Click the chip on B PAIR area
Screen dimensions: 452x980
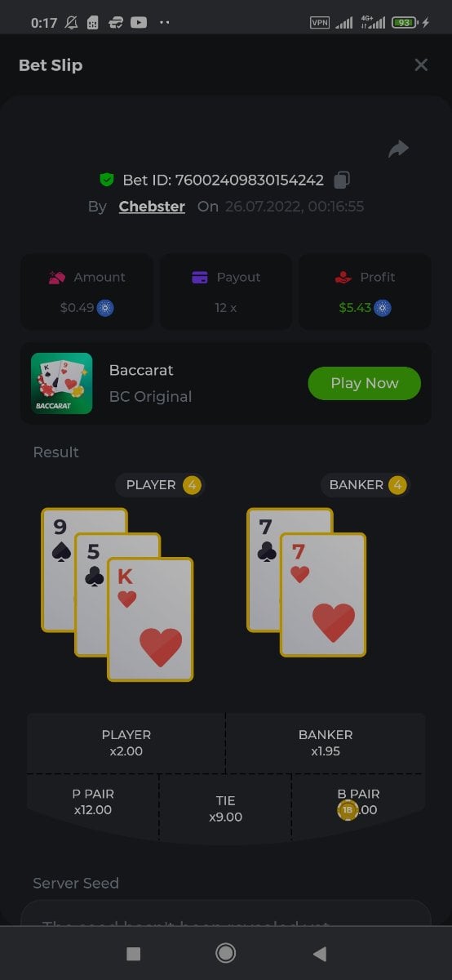(x=348, y=810)
